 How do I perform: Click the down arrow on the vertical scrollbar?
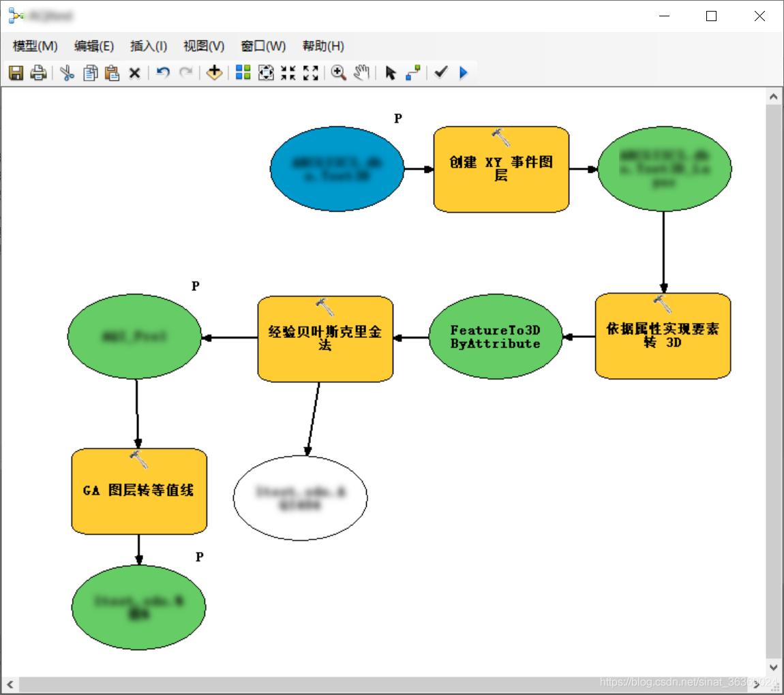(774, 667)
